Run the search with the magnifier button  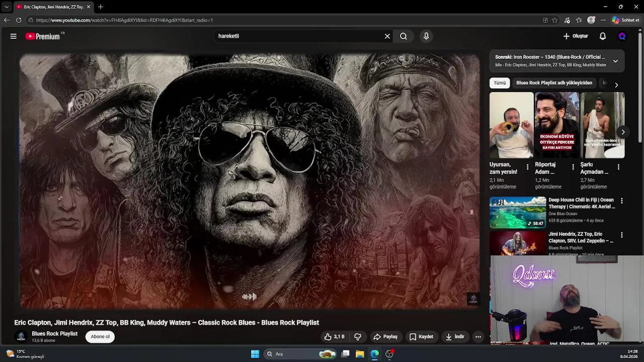(404, 36)
